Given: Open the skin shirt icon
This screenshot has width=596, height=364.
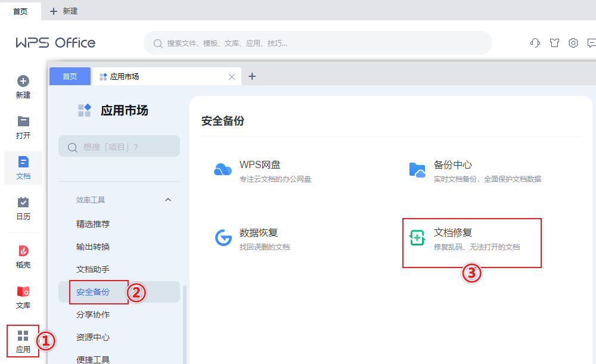Looking at the screenshot, I should [554, 43].
